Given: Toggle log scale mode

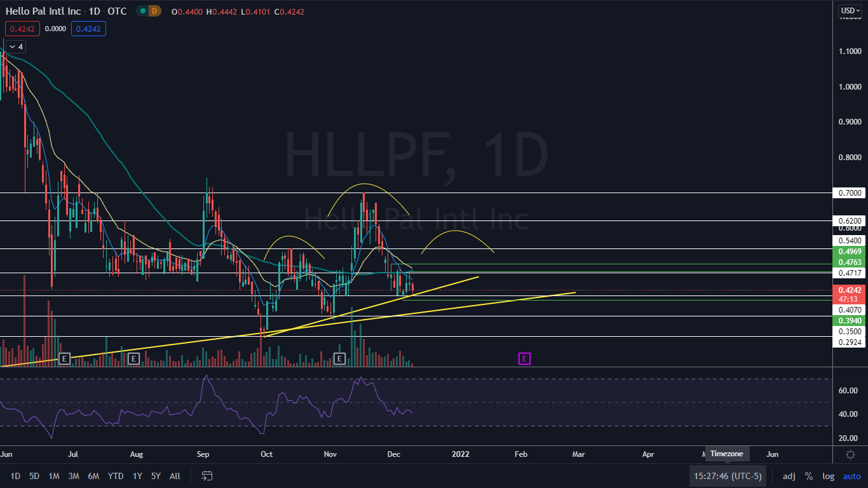Looking at the screenshot, I should tap(829, 476).
